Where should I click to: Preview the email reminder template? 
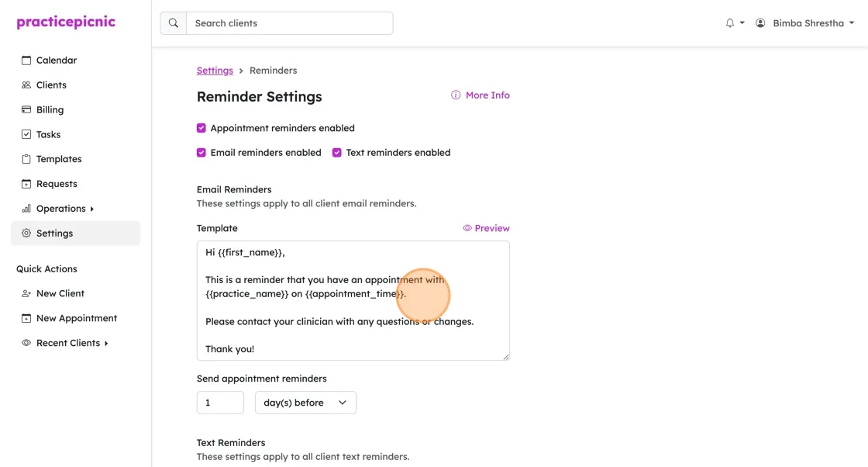(x=486, y=228)
